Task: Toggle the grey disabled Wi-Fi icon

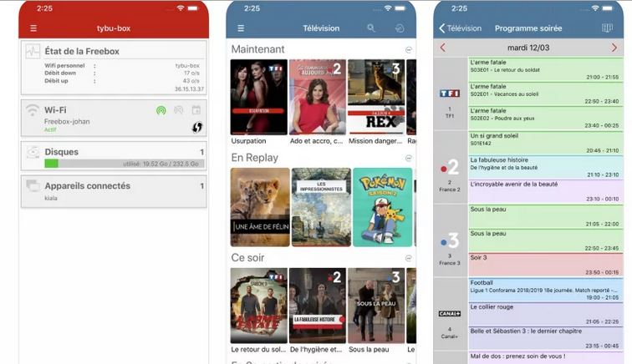Action: (178, 110)
